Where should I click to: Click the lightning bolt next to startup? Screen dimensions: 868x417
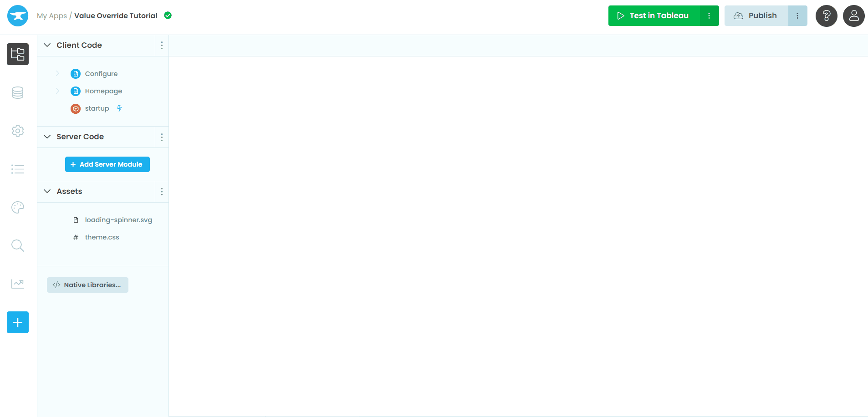(x=119, y=108)
